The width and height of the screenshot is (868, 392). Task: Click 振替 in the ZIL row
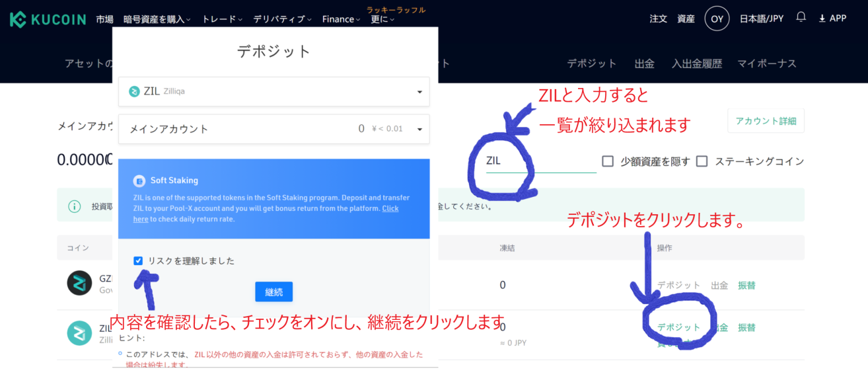click(x=746, y=327)
